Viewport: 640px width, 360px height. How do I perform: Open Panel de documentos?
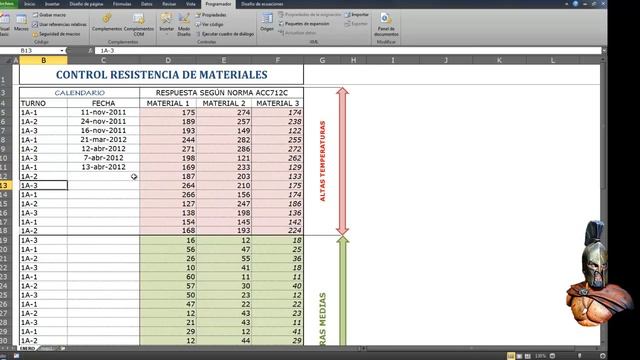[x=386, y=24]
